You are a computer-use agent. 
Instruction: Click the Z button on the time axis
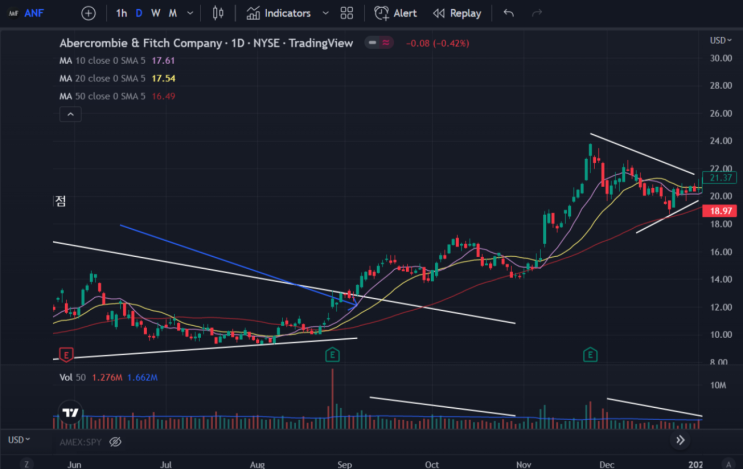click(27, 464)
